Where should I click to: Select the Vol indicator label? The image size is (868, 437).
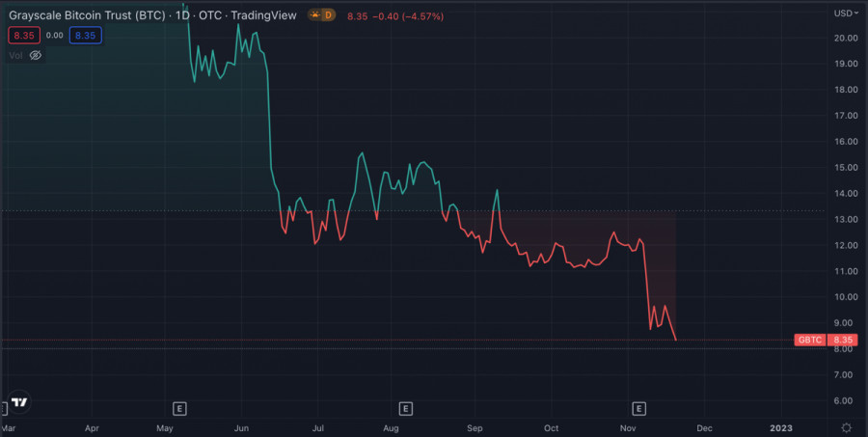coord(16,55)
